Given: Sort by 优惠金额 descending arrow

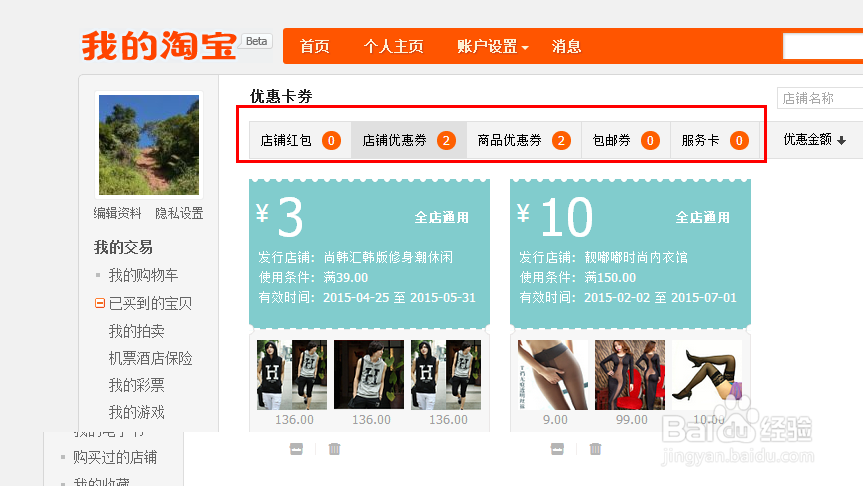Looking at the screenshot, I should [842, 140].
